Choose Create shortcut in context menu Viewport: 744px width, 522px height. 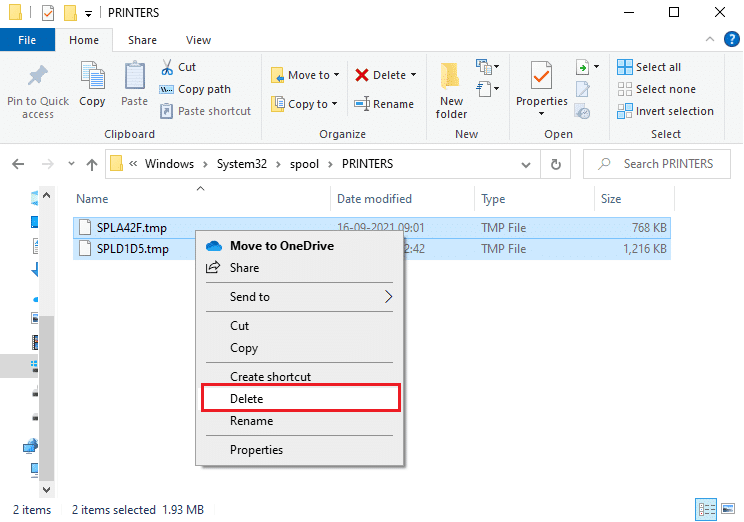tap(299, 376)
